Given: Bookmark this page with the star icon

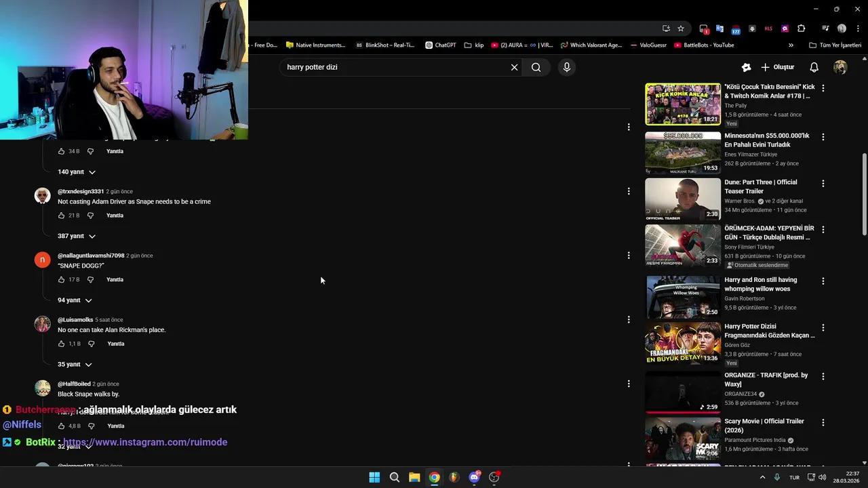Looking at the screenshot, I should point(681,28).
